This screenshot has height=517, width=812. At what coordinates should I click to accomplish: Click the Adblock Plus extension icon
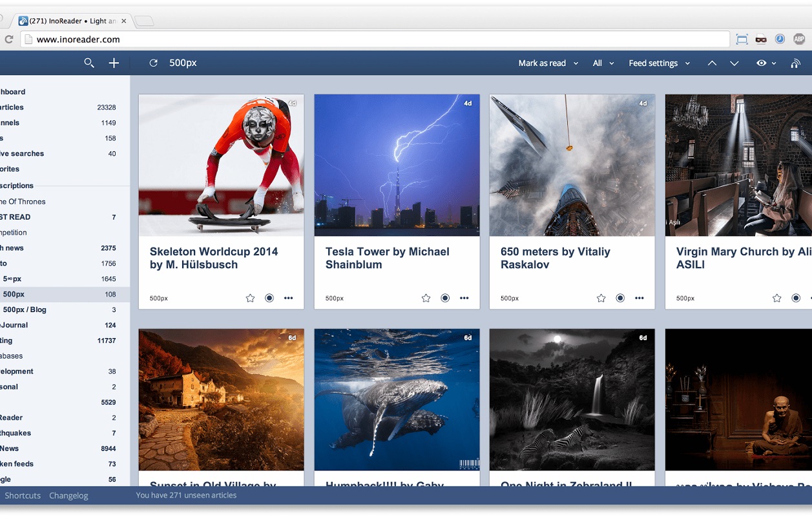pos(798,39)
